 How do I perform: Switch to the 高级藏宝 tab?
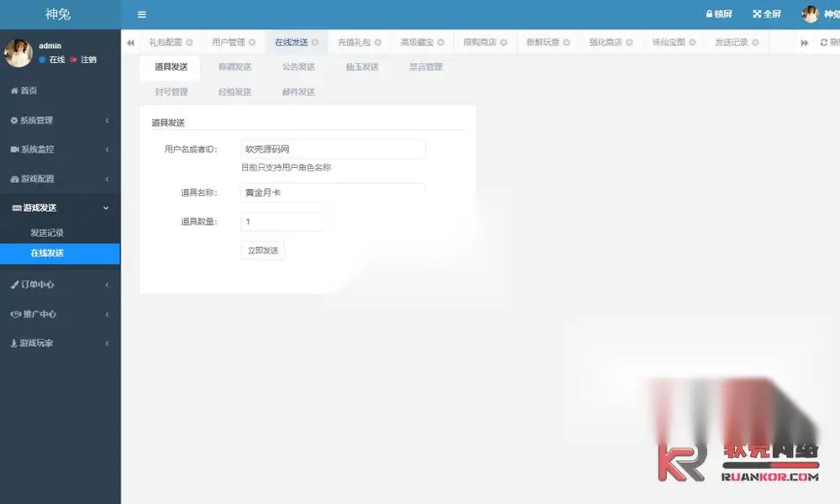coord(417,42)
